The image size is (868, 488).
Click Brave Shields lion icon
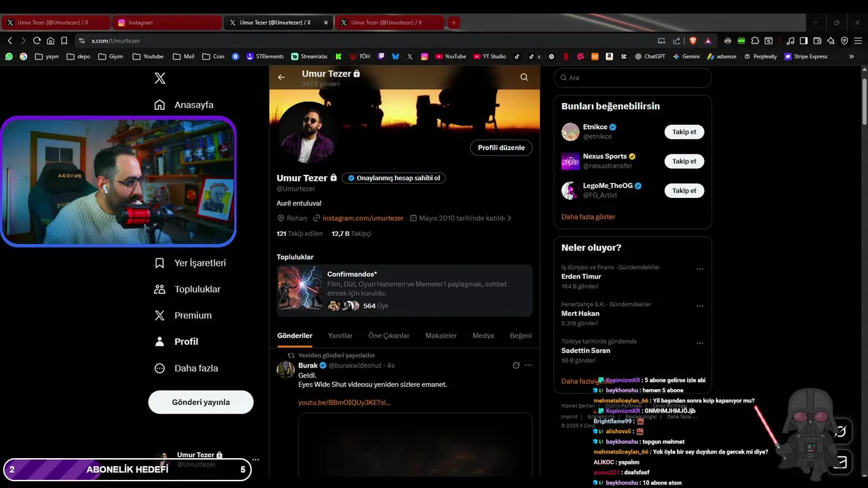(694, 41)
